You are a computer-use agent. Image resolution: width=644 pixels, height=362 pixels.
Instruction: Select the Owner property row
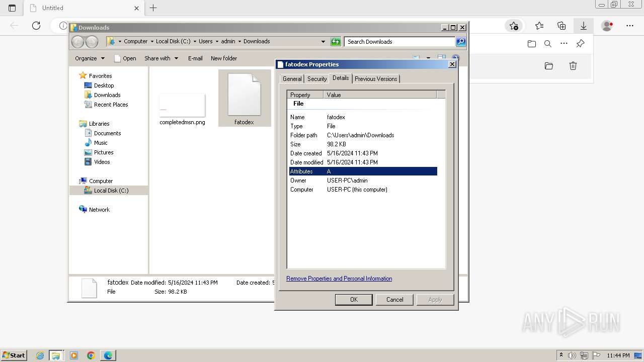[363, 180]
